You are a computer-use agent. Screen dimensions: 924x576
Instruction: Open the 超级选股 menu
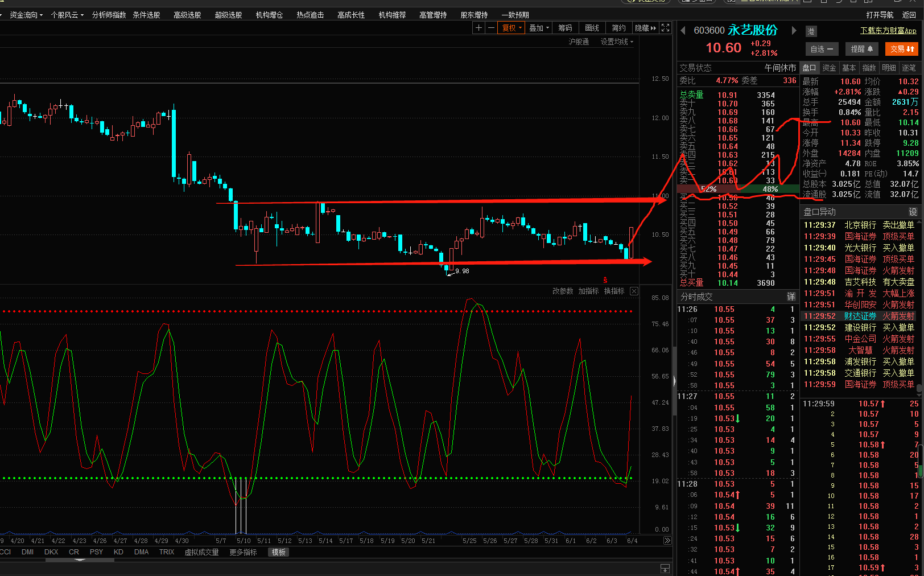[228, 15]
